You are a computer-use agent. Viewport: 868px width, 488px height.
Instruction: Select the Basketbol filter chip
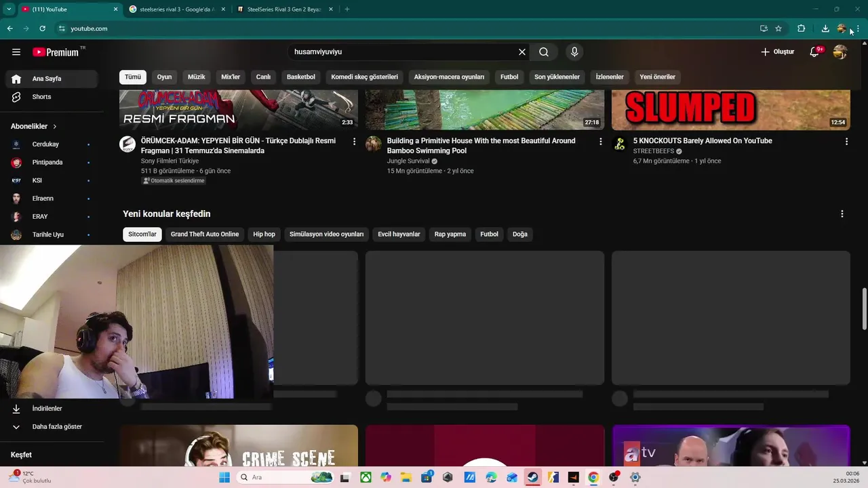pos(301,77)
